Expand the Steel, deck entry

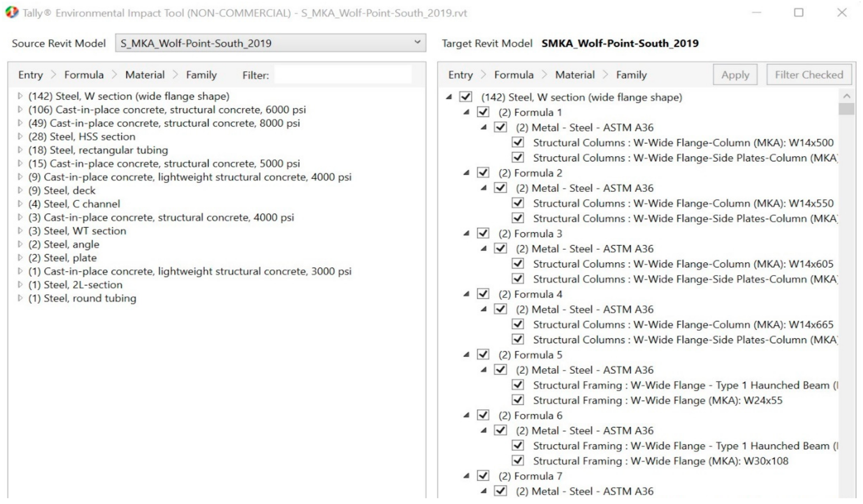pos(20,190)
